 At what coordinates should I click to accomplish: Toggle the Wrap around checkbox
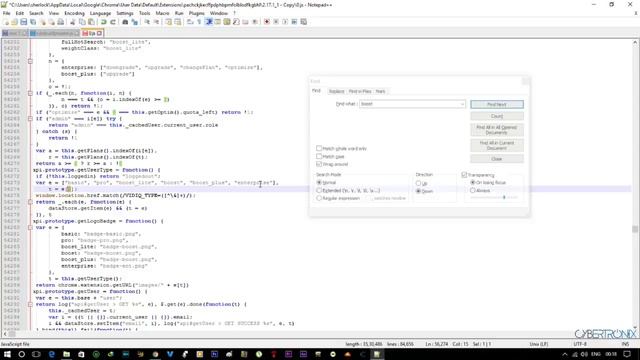(x=319, y=164)
